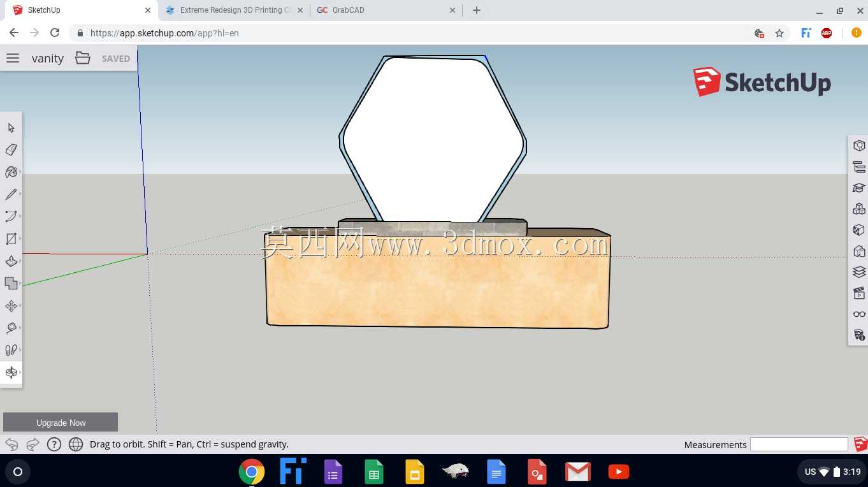Select the SketchUp browser tab

click(x=82, y=10)
